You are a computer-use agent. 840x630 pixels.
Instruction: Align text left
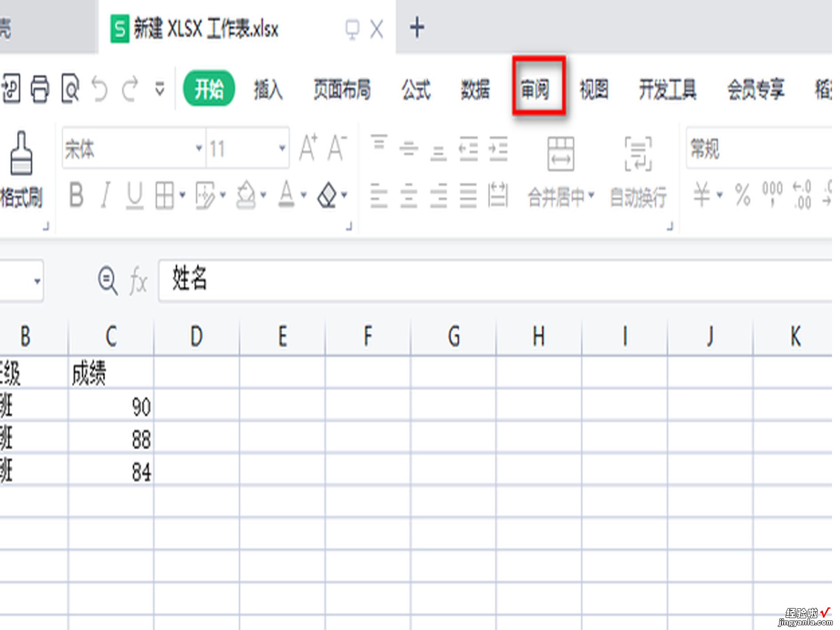pos(379,196)
